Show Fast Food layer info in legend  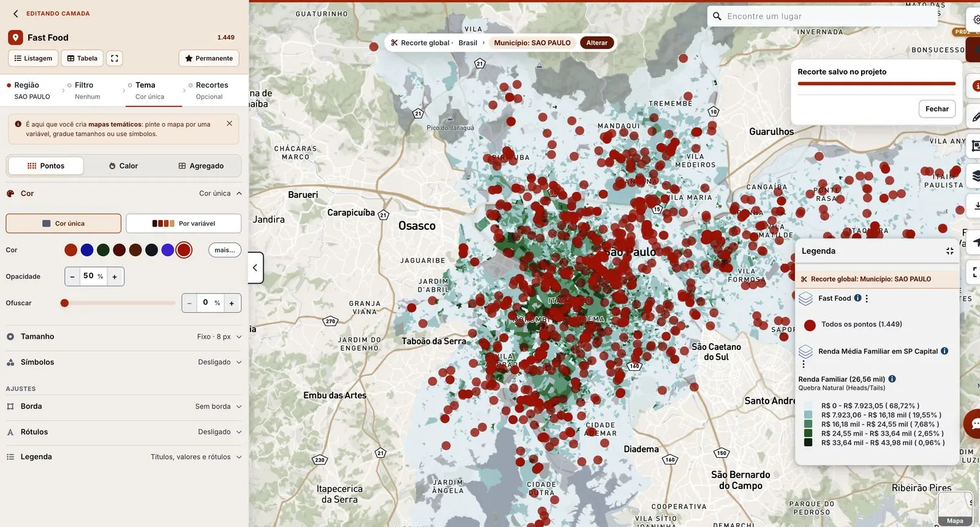(858, 298)
